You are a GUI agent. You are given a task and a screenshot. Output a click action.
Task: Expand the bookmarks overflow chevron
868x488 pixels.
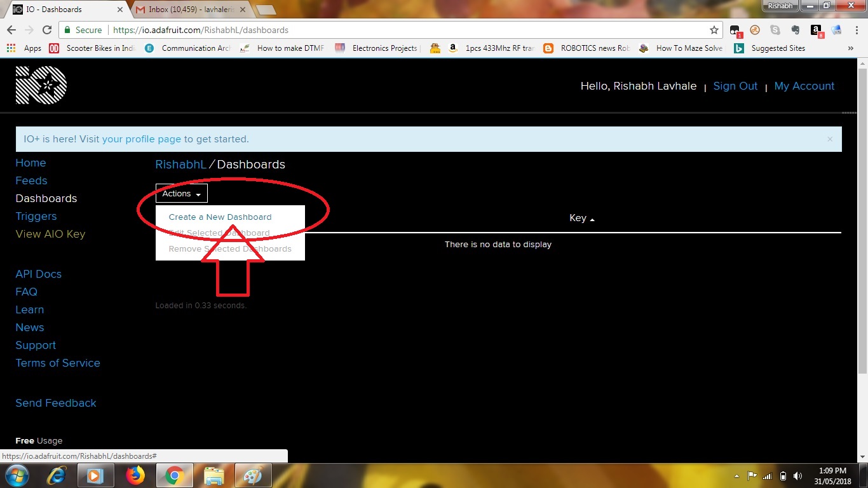[850, 48]
